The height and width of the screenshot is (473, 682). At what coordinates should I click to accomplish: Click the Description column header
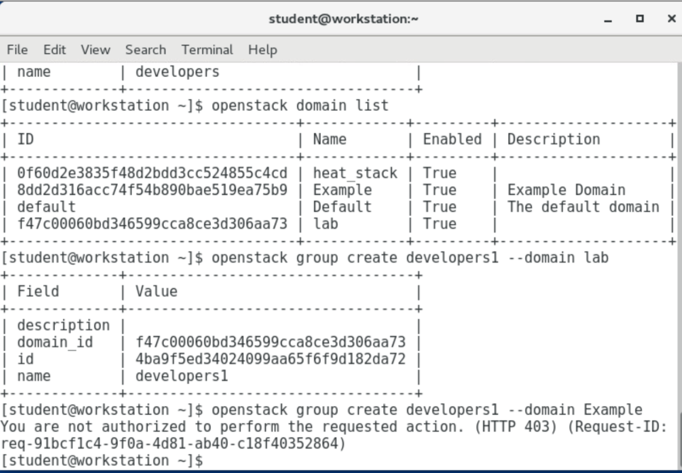tap(553, 139)
